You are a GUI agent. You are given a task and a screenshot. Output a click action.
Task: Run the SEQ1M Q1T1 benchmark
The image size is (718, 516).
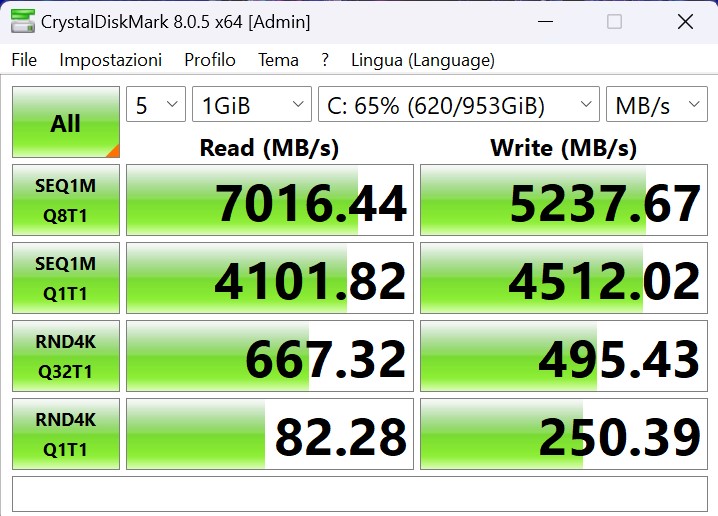(66, 278)
